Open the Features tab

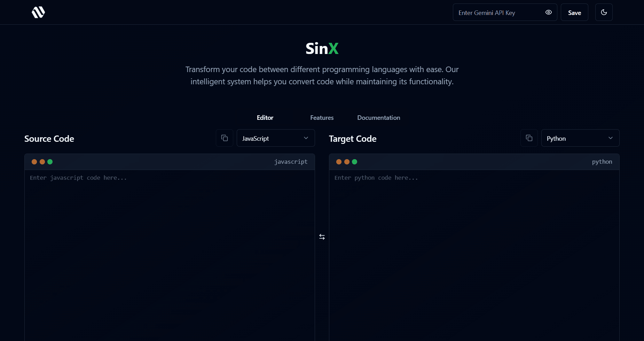322,118
